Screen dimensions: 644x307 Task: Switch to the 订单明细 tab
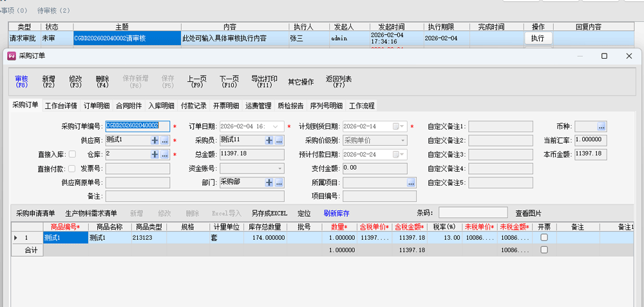97,105
